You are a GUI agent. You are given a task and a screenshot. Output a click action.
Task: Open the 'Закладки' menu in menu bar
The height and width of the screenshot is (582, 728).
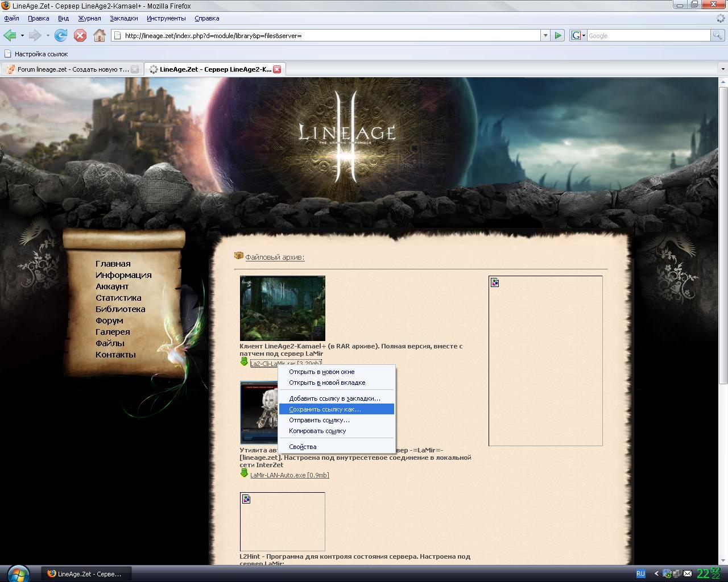123,18
